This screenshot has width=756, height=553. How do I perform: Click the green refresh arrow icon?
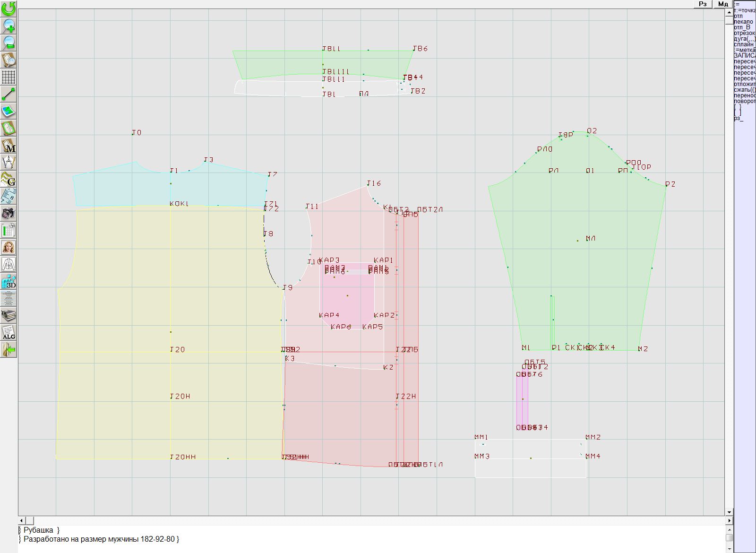[x=9, y=9]
